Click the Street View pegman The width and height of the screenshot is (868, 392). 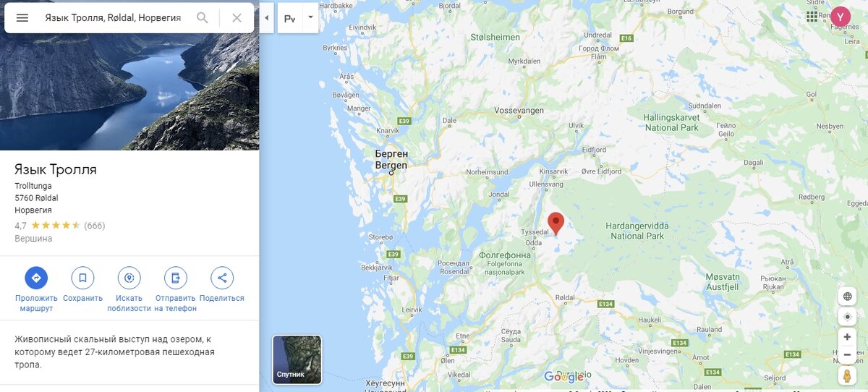[x=847, y=375]
